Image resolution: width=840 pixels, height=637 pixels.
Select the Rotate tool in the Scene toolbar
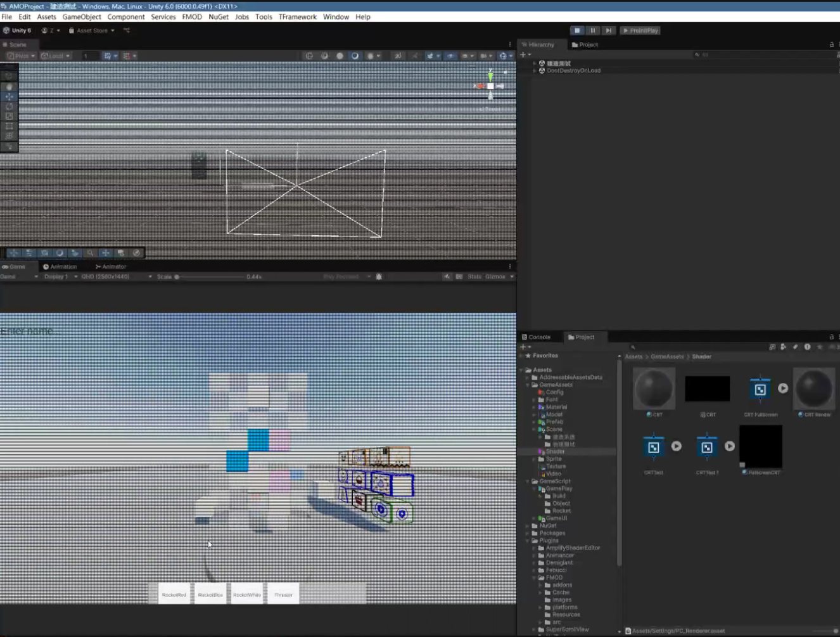click(9, 106)
